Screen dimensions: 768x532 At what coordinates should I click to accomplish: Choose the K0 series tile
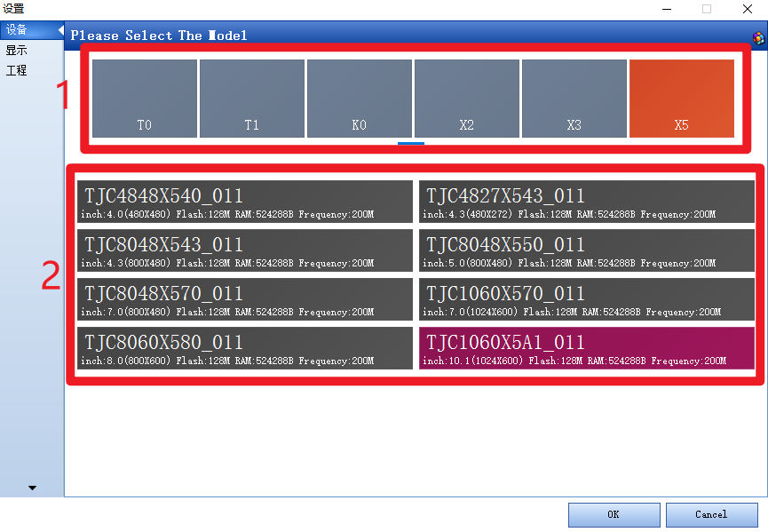click(360, 99)
